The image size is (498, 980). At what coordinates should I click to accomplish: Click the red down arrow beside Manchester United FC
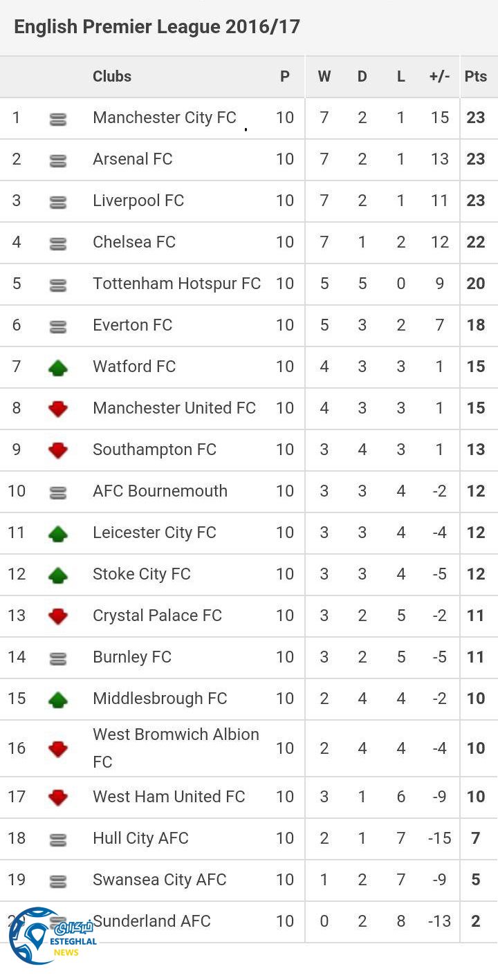point(58,409)
